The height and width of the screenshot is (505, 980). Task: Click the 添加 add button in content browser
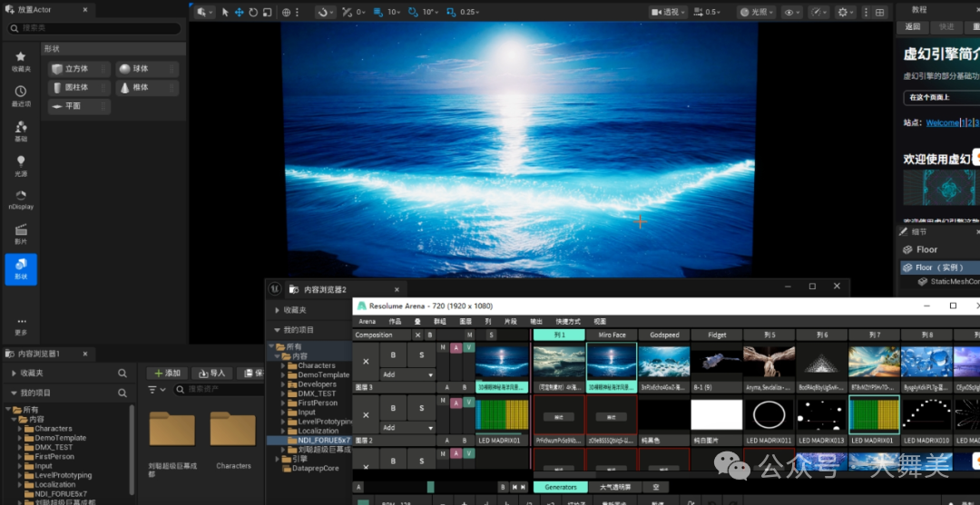pyautogui.click(x=167, y=373)
